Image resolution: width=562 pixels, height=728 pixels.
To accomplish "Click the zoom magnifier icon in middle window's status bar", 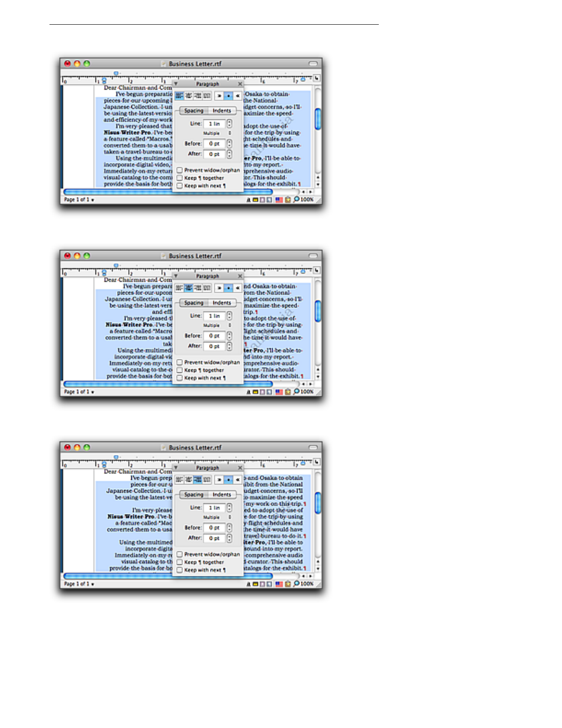I will [x=296, y=391].
